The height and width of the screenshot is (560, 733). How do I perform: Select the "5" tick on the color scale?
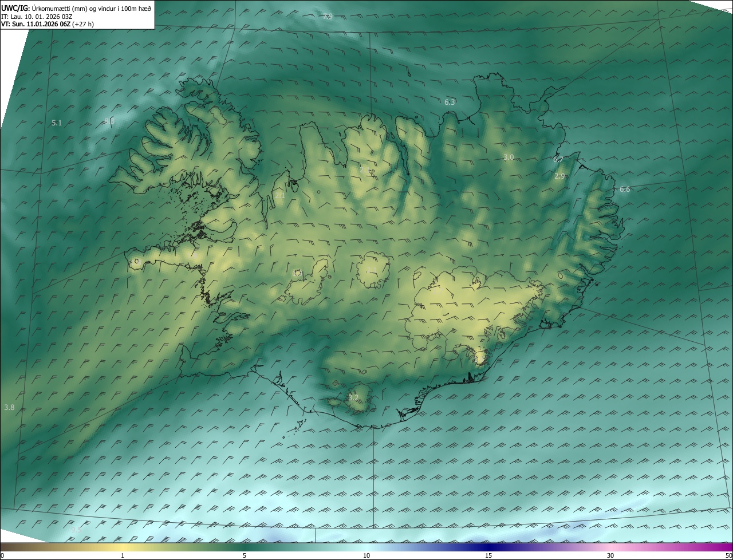[x=245, y=556]
